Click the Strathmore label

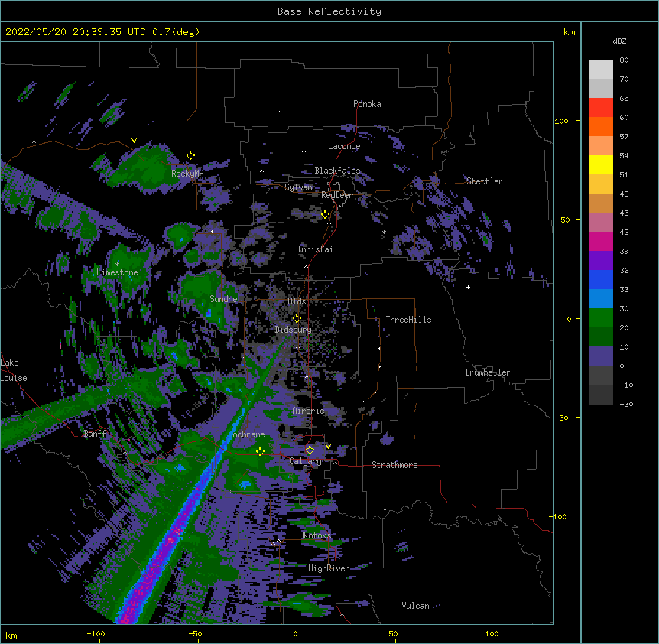click(394, 465)
